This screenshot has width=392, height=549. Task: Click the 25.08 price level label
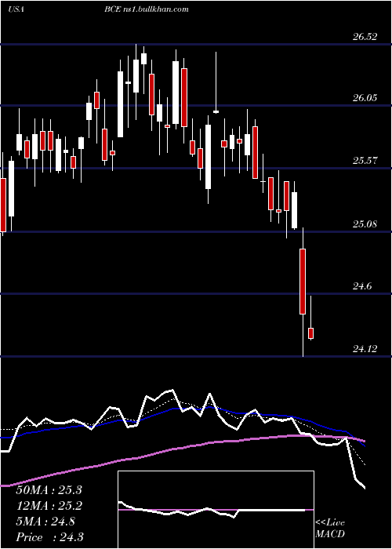365,224
